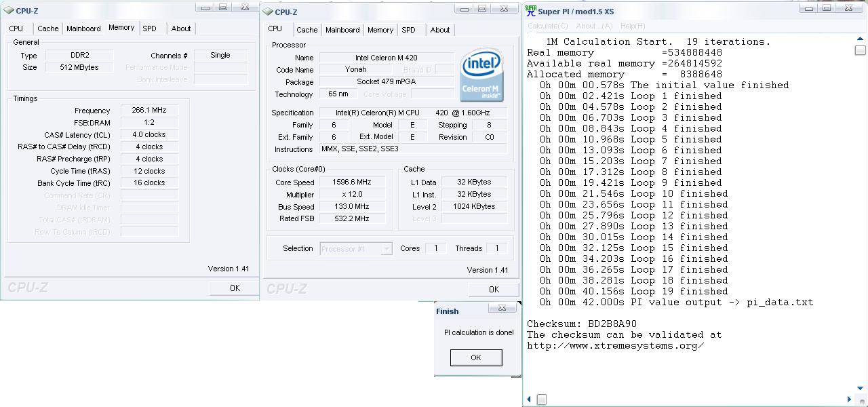Image resolution: width=868 pixels, height=407 pixels.
Task: Open About tab in middle CPU-Z window
Action: tap(440, 30)
